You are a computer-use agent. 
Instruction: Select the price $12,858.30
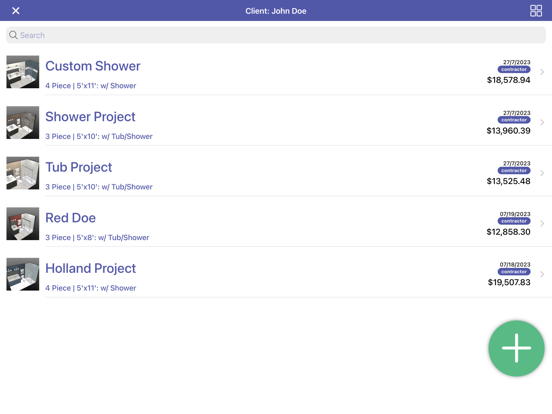508,232
